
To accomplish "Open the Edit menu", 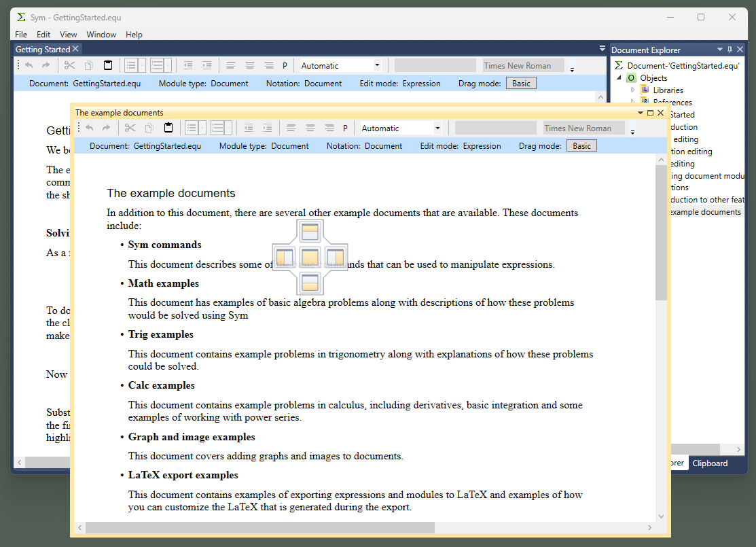I will [x=43, y=34].
